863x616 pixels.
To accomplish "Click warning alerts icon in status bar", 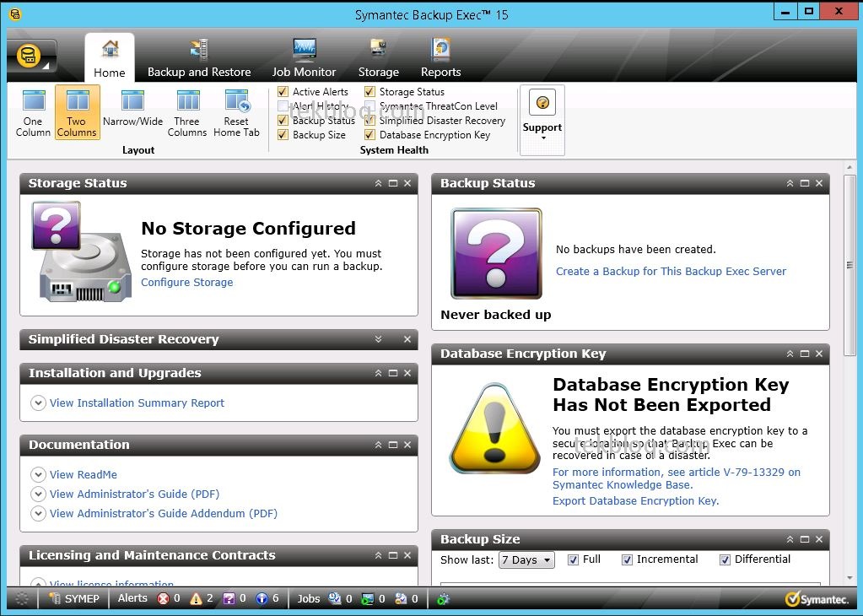I will (196, 599).
